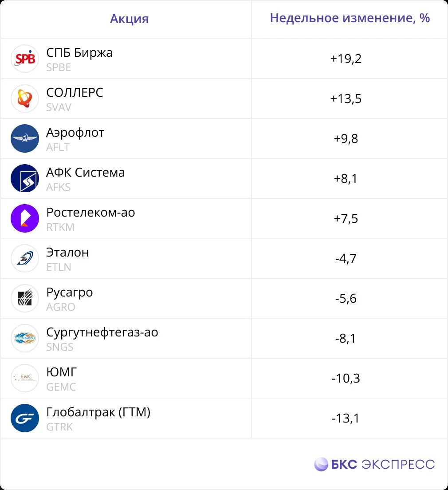Click the ЮМГ EMC logo icon

click(x=25, y=379)
